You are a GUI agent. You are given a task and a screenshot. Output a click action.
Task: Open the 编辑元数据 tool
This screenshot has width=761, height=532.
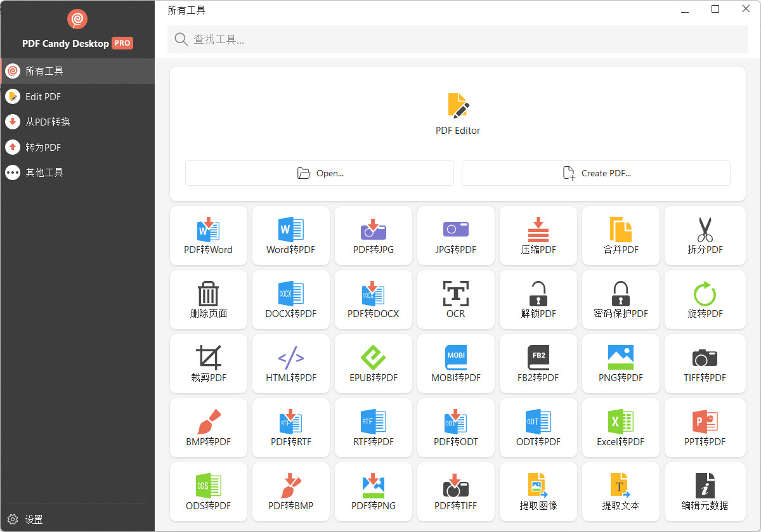705,491
